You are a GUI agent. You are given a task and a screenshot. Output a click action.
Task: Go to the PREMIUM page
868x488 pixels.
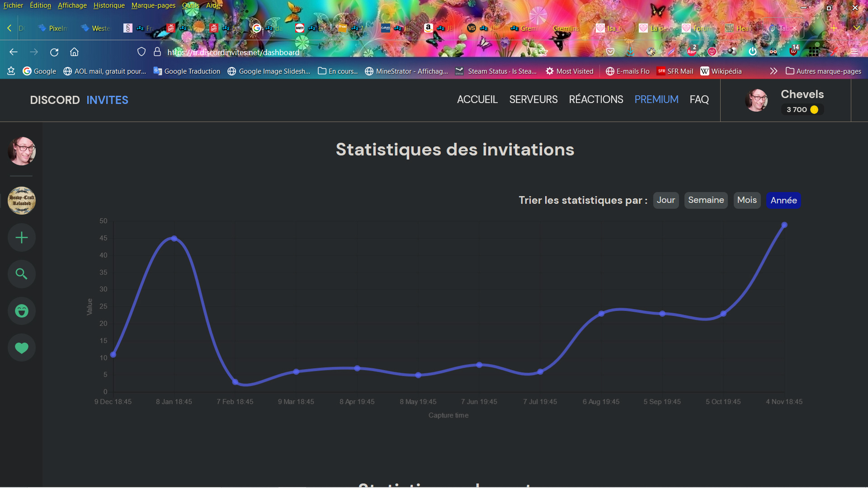pyautogui.click(x=656, y=99)
